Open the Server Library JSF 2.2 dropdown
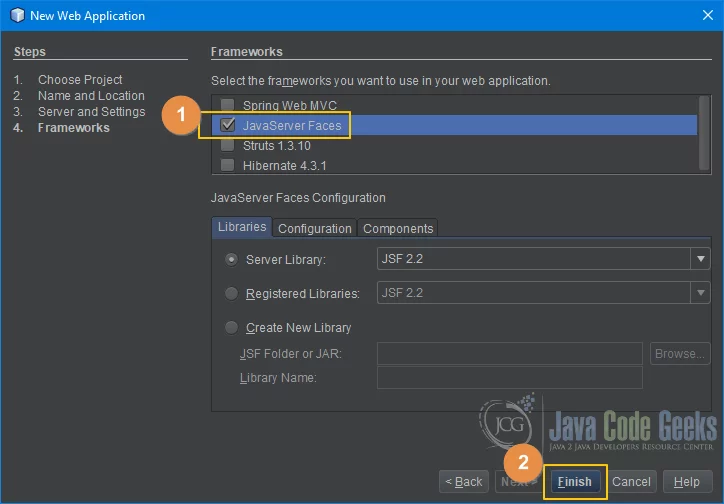The width and height of the screenshot is (724, 504). 700,259
